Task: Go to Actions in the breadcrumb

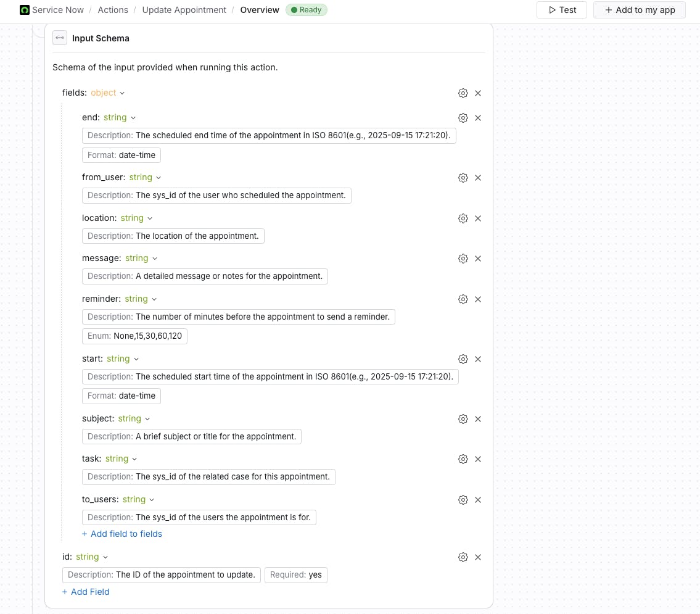Action: 113,10
